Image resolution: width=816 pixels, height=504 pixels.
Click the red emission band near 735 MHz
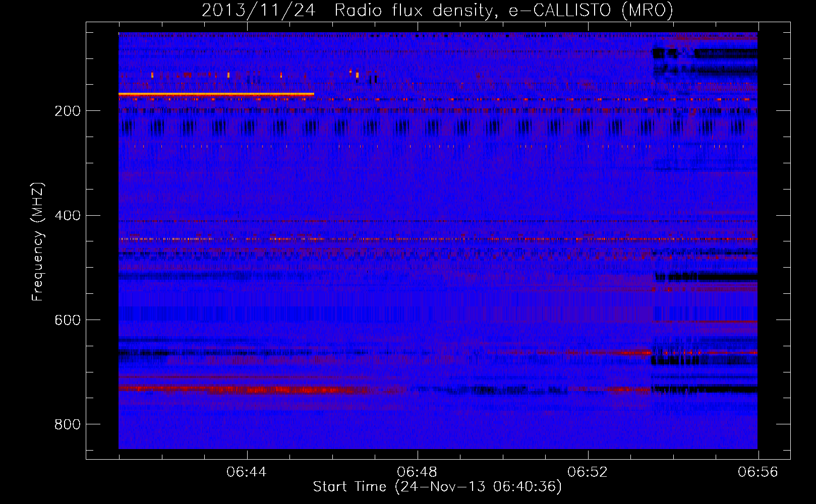[x=262, y=389]
